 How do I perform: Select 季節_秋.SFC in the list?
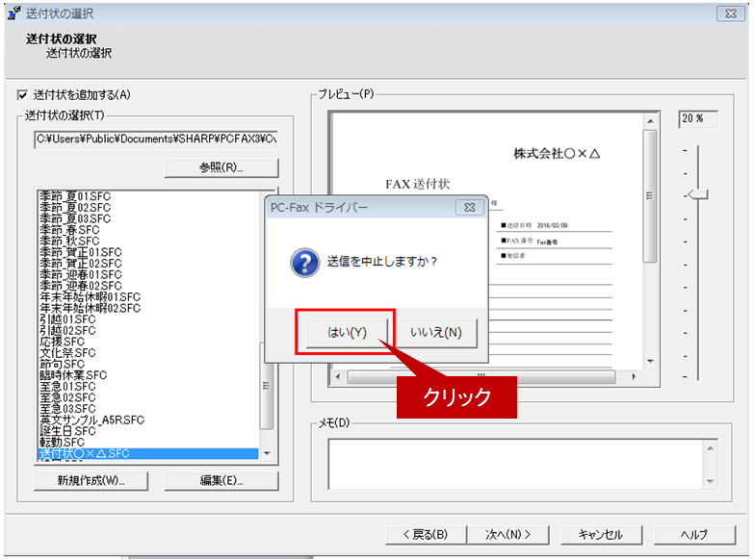(69, 241)
